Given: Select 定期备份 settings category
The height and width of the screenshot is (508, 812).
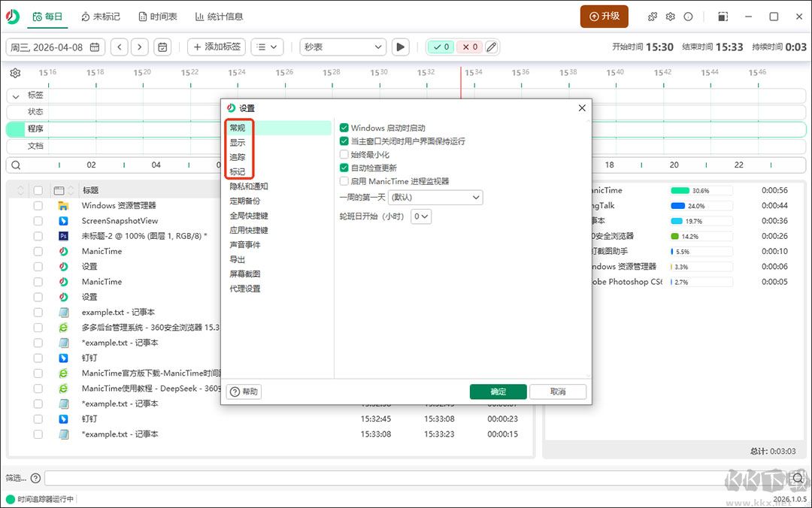Looking at the screenshot, I should click(245, 201).
